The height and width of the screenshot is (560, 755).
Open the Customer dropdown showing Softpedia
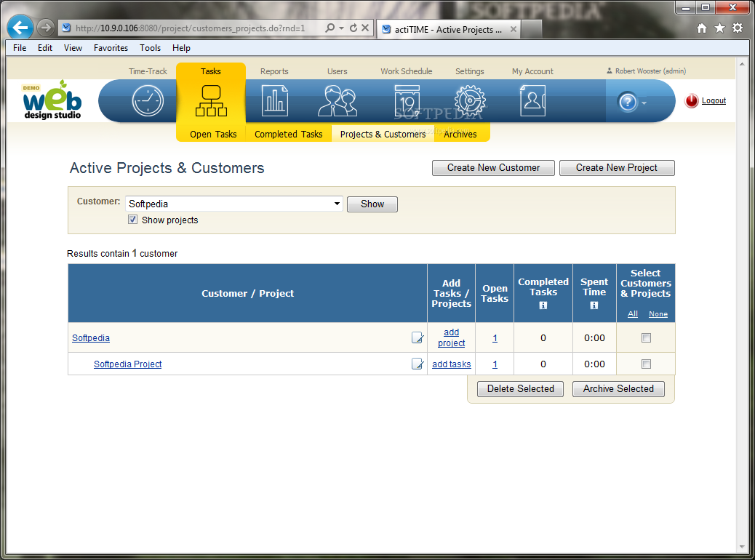point(234,204)
